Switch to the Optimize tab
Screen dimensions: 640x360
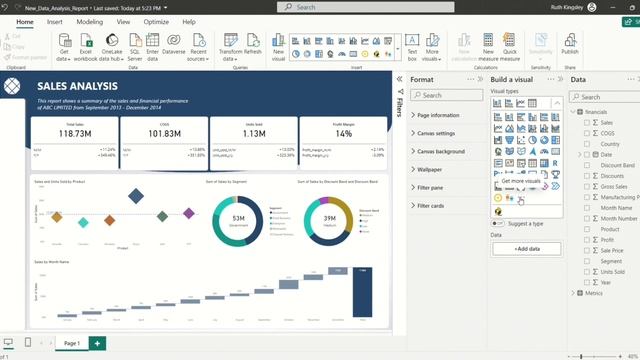(156, 22)
